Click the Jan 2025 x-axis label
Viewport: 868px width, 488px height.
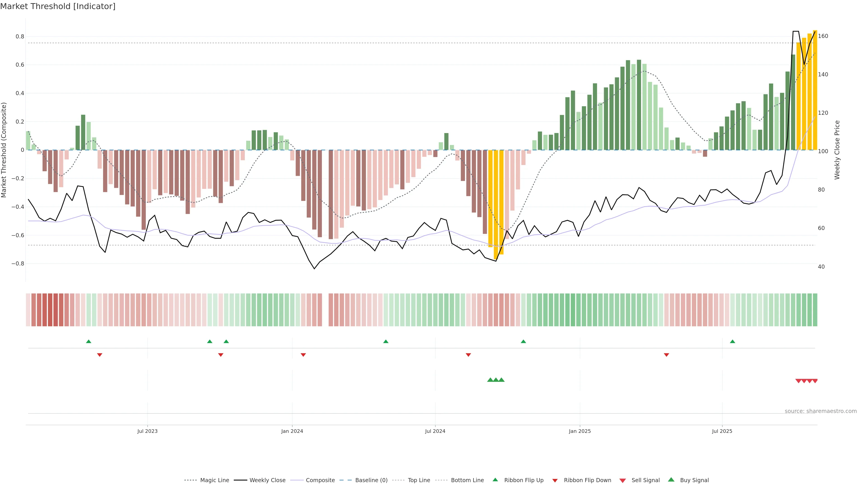click(x=580, y=431)
